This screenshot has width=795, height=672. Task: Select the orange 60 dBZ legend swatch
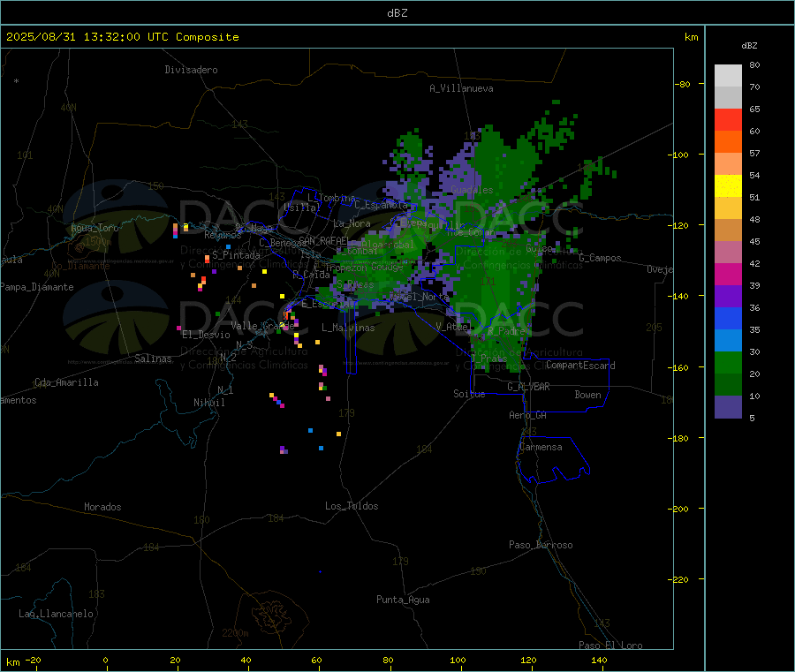click(728, 142)
